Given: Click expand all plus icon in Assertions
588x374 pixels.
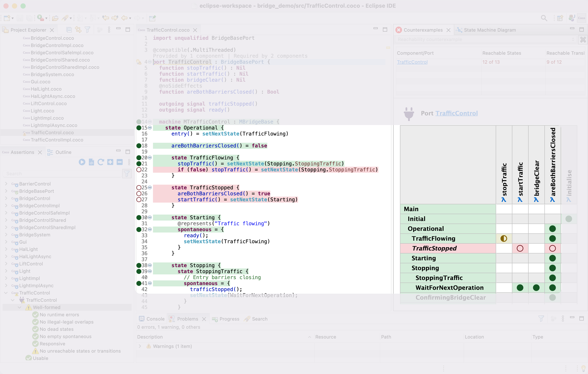Looking at the screenshot, I should (110, 162).
